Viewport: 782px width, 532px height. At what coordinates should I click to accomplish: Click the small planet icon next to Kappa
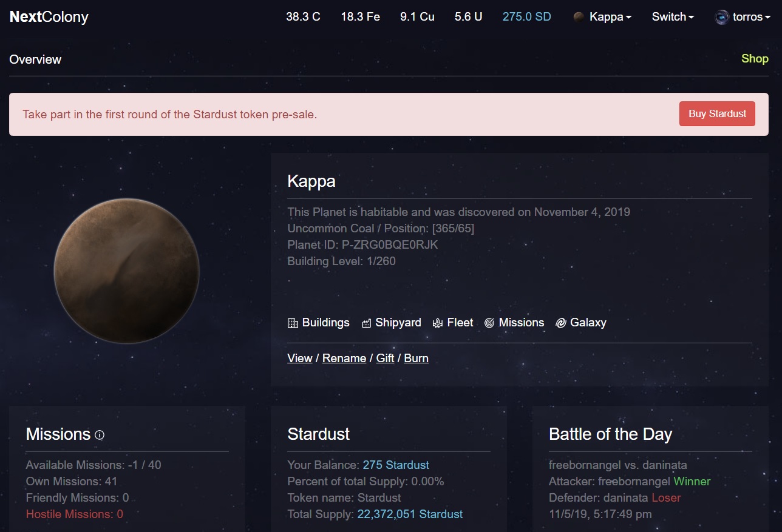(x=578, y=17)
